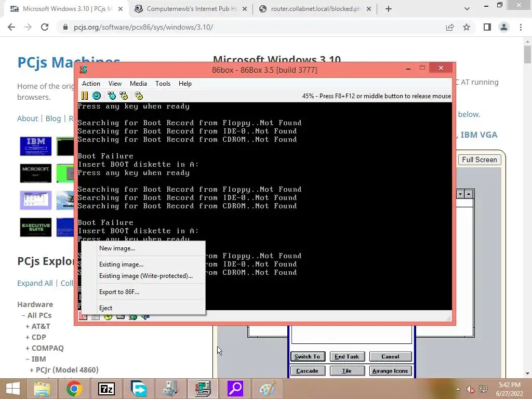Click the second status bar drive icon

point(96,317)
